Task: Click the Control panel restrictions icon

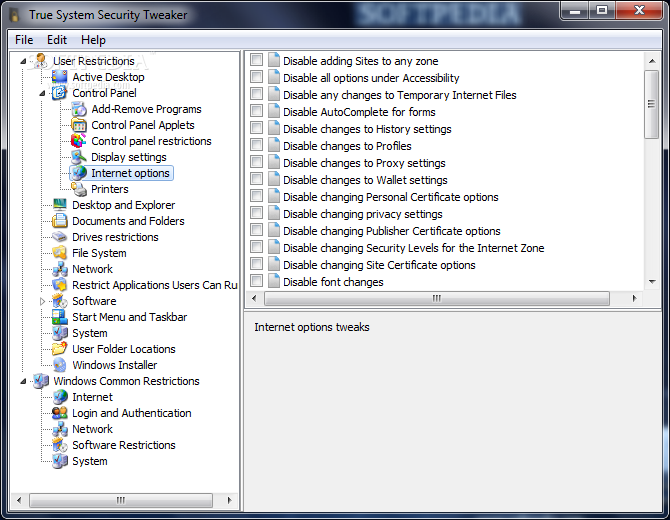Action: pos(79,141)
